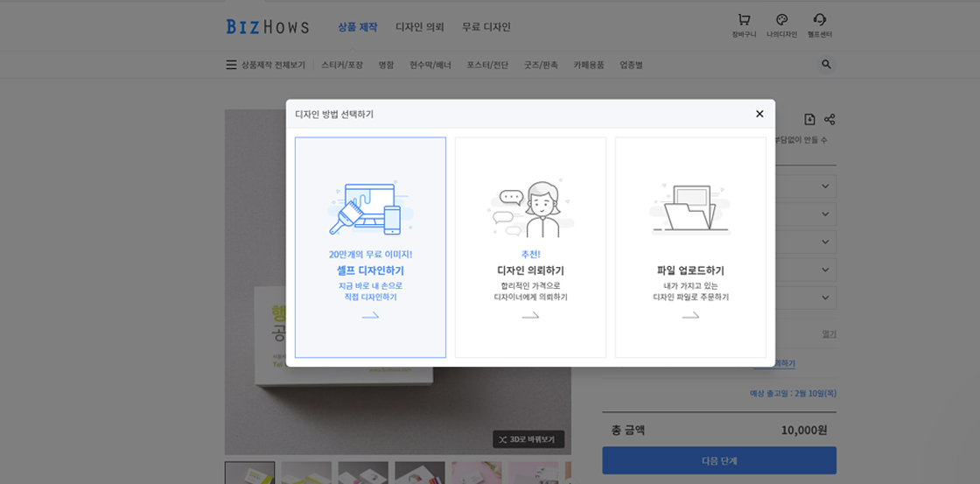Viewport: 980px width, 484px height.
Task: Choose the 디자인 의뢰하기 title
Action: coord(530,270)
